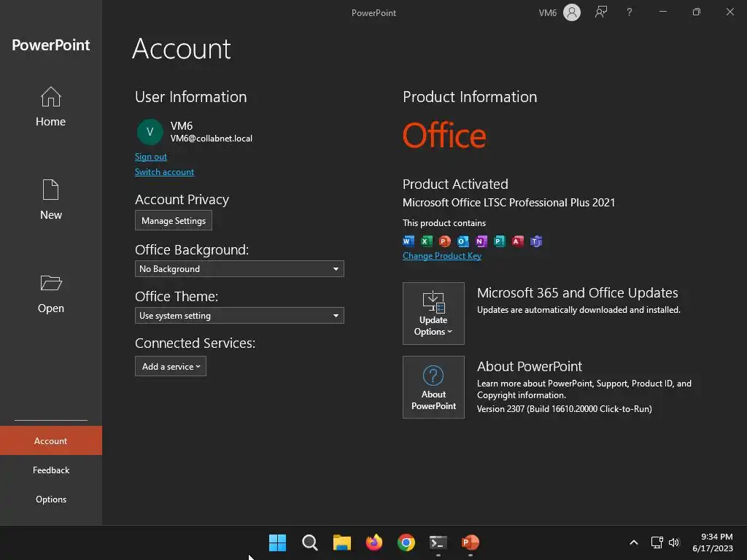Open the New presentation page
The height and width of the screenshot is (560, 747).
pyautogui.click(x=50, y=200)
